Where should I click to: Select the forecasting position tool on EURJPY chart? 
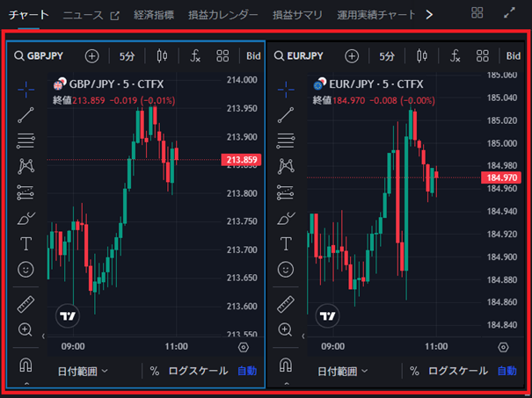286,192
